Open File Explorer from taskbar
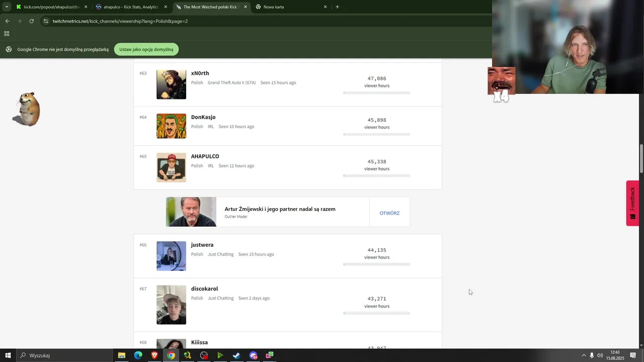This screenshot has width=644, height=362. [122, 355]
